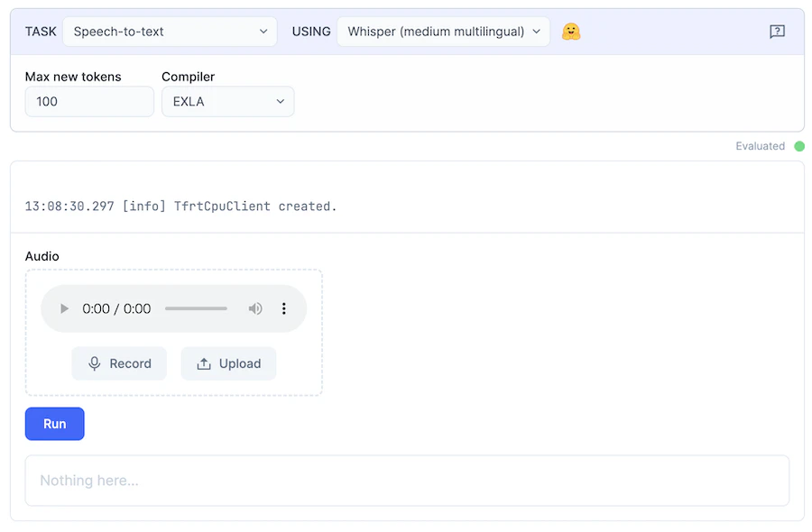
Task: Seek along the audio progress bar
Action: click(196, 308)
